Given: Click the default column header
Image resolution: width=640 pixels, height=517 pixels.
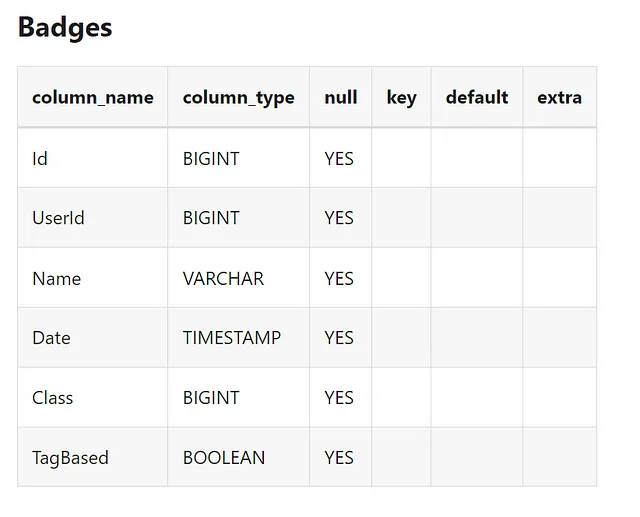Looking at the screenshot, I should coord(477,97).
